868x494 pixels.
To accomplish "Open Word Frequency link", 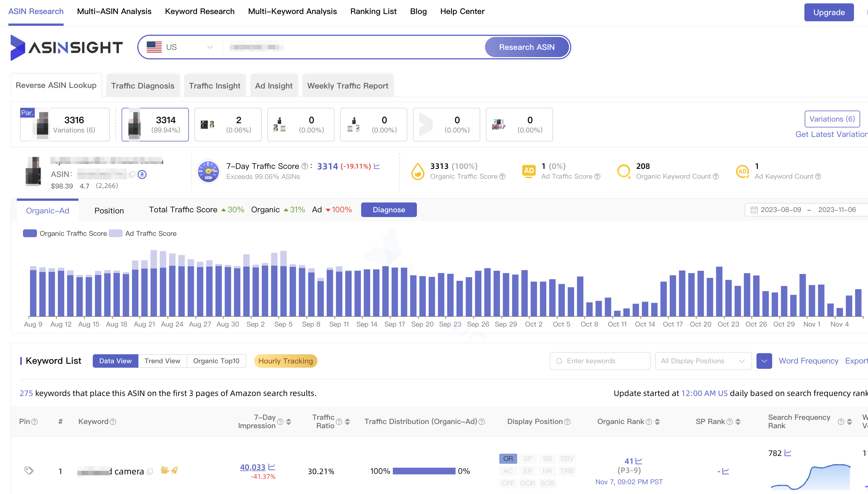I will [x=808, y=361].
